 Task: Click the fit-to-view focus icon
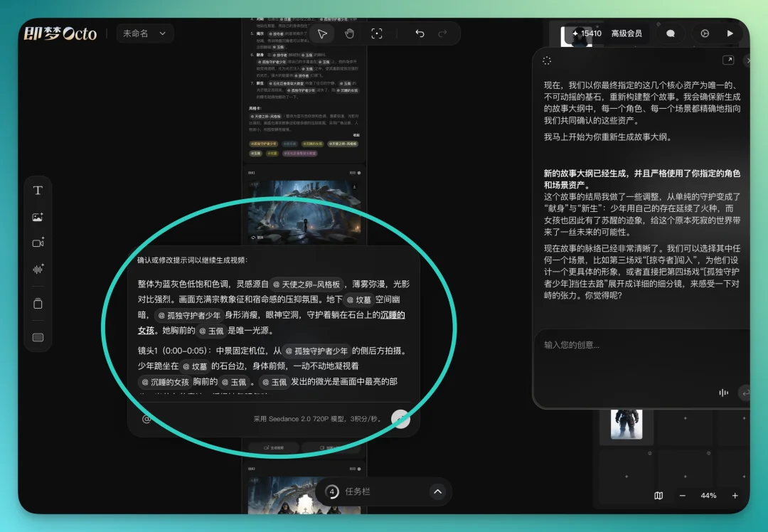tap(376, 33)
